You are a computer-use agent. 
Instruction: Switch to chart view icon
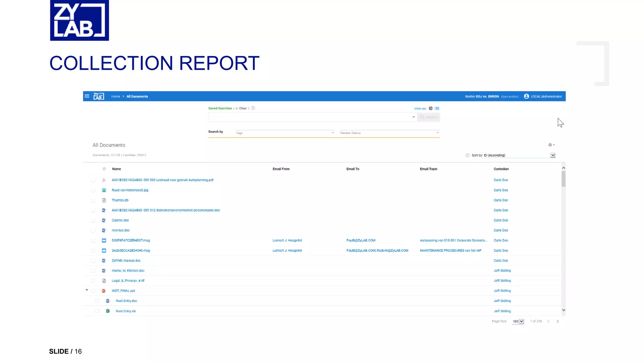(x=431, y=108)
